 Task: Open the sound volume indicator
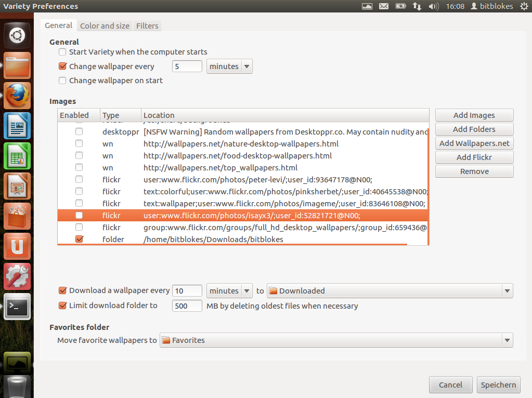click(434, 6)
